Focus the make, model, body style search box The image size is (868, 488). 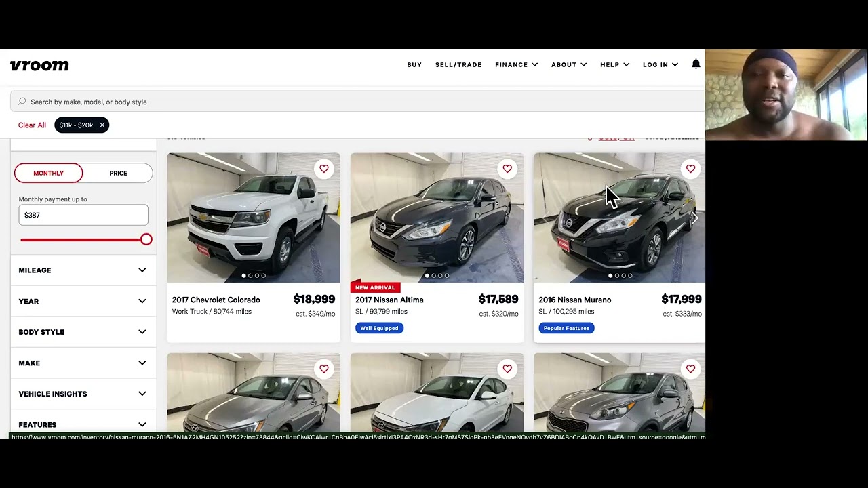[358, 102]
